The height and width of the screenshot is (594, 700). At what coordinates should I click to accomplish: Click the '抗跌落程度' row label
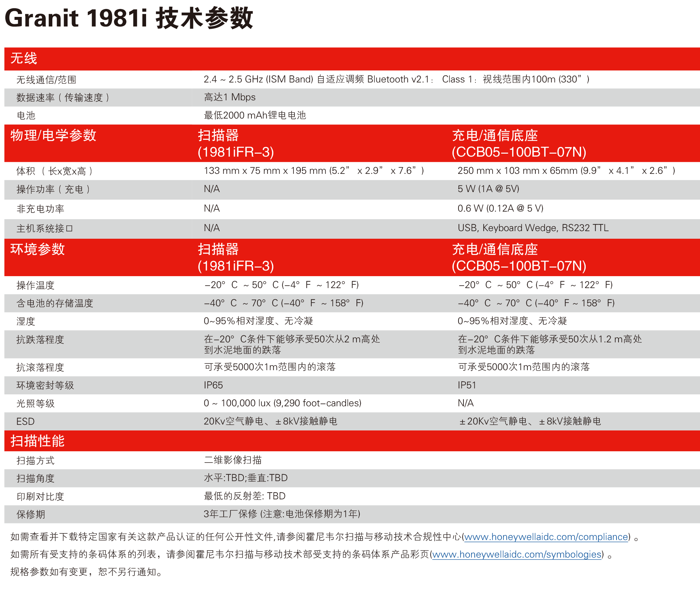point(40,340)
